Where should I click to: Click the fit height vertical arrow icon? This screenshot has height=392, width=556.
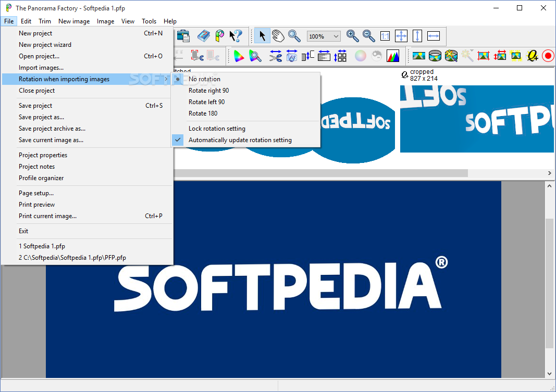417,36
